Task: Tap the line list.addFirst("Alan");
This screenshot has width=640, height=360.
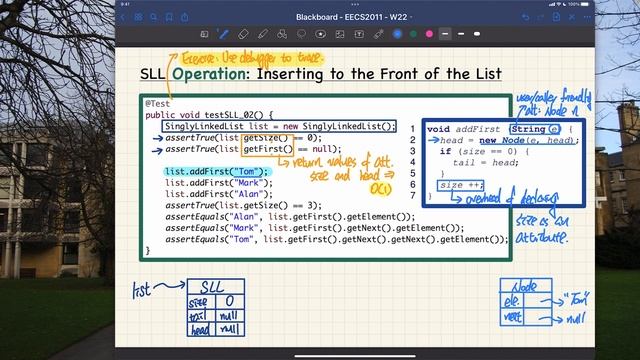Action: click(219, 194)
